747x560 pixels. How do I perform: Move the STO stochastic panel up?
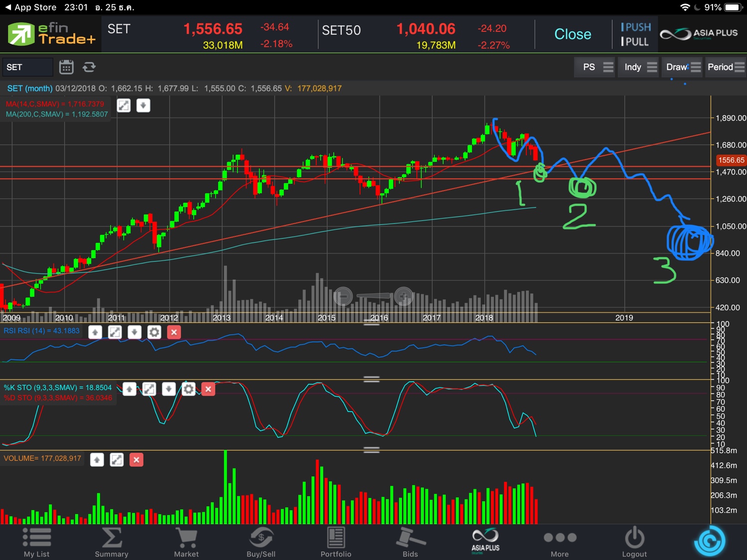click(x=129, y=389)
